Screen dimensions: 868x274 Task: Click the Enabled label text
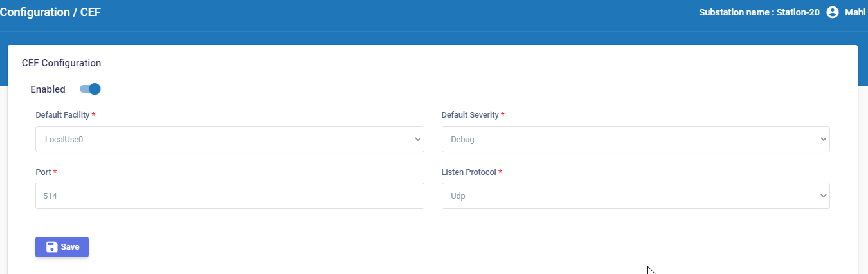point(48,89)
